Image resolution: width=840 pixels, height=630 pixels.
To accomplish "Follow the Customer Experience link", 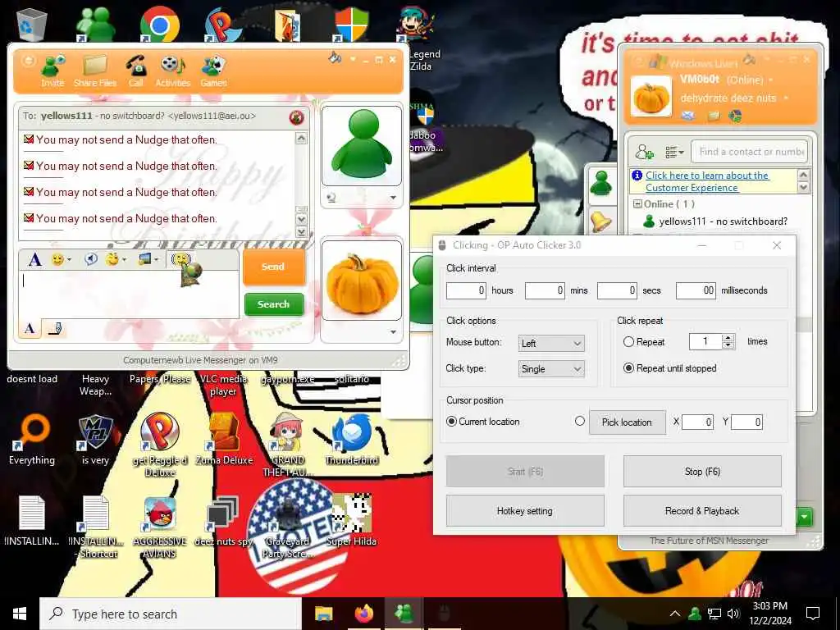I will (x=707, y=181).
